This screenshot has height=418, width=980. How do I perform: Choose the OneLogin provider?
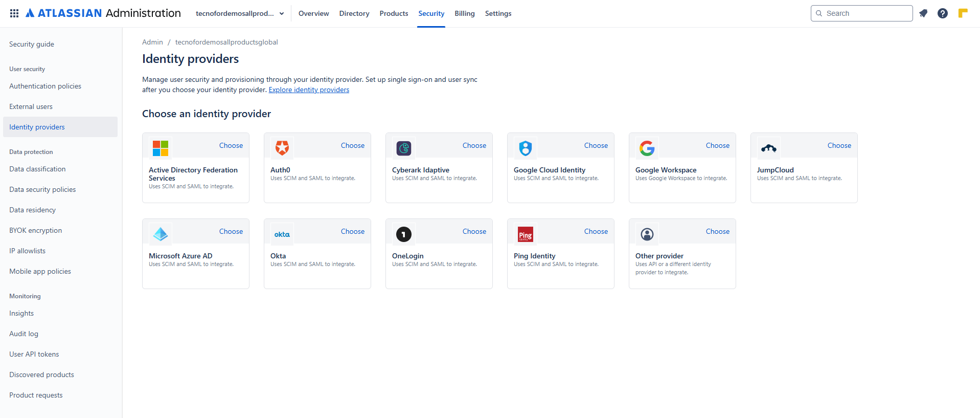click(x=474, y=231)
